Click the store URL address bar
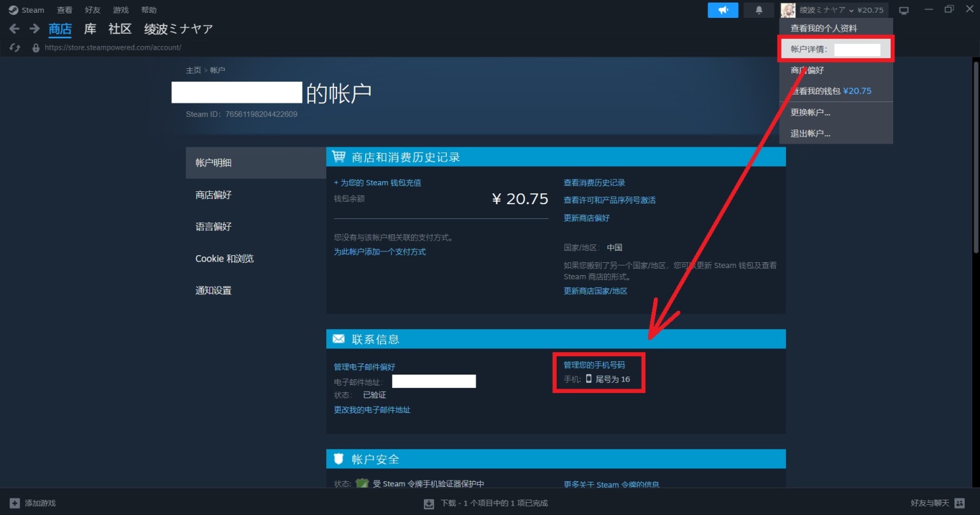 click(113, 48)
